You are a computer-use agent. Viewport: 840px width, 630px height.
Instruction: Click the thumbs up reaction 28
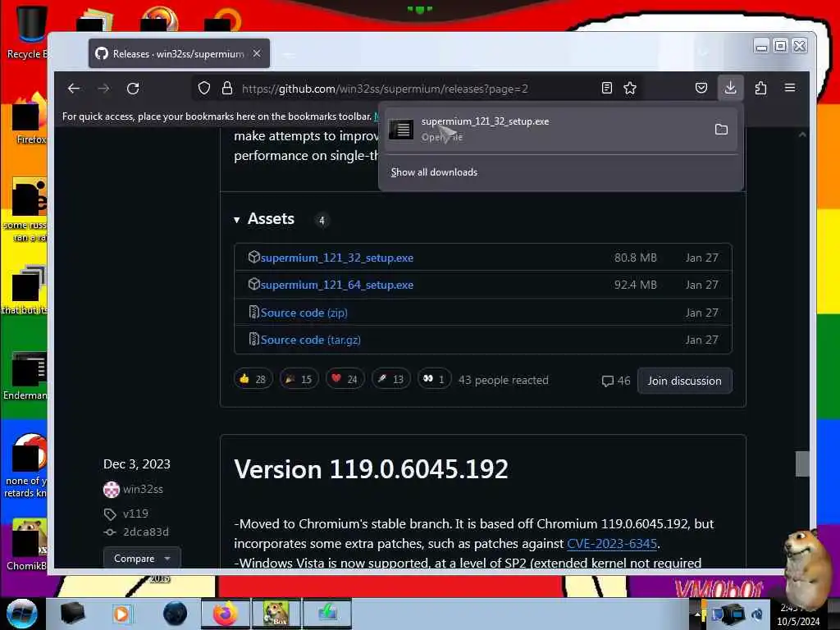tap(253, 379)
